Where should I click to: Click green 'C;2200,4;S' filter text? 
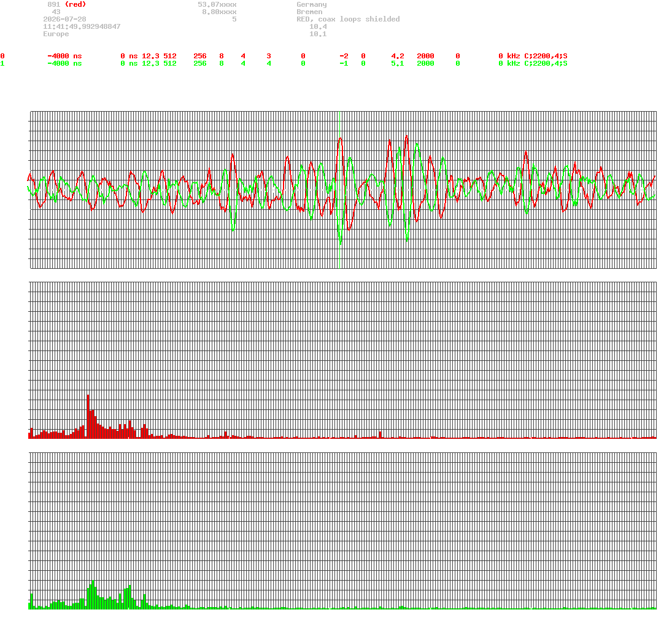546,63
